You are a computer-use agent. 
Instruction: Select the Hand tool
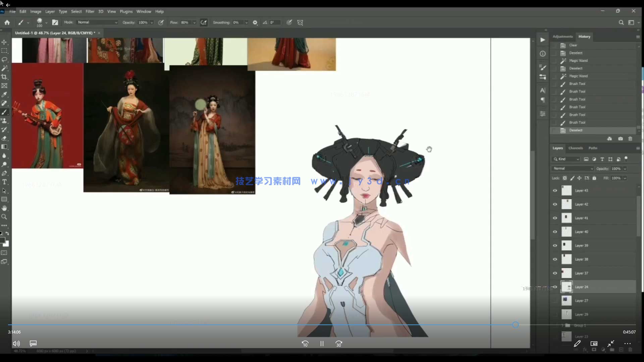[x=5, y=208]
